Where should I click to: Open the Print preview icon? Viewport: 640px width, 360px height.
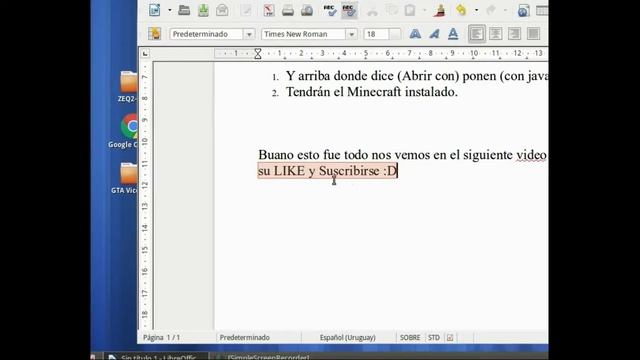tap(307, 10)
